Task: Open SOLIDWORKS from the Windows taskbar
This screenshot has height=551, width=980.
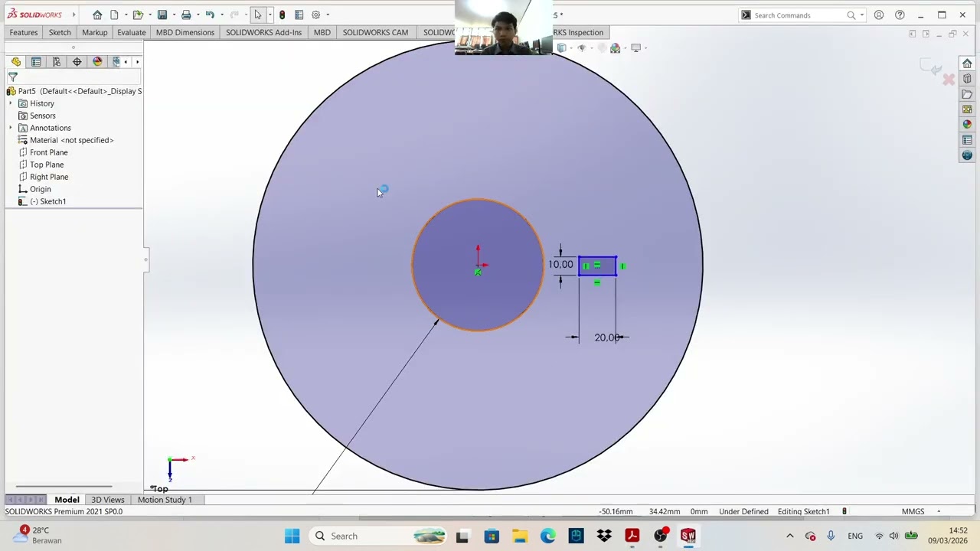Action: [x=688, y=536]
